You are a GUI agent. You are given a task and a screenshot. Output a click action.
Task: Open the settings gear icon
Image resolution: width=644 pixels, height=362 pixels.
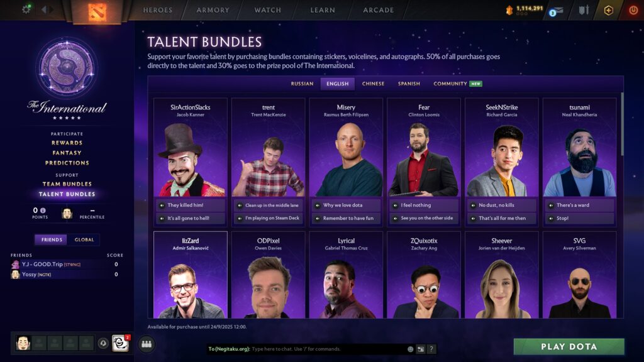(26, 9)
